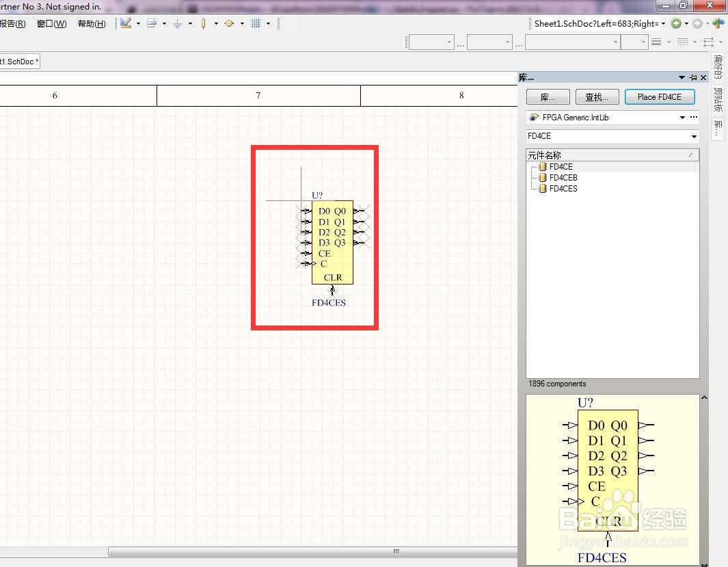Click the arrow style icon

(x=708, y=42)
